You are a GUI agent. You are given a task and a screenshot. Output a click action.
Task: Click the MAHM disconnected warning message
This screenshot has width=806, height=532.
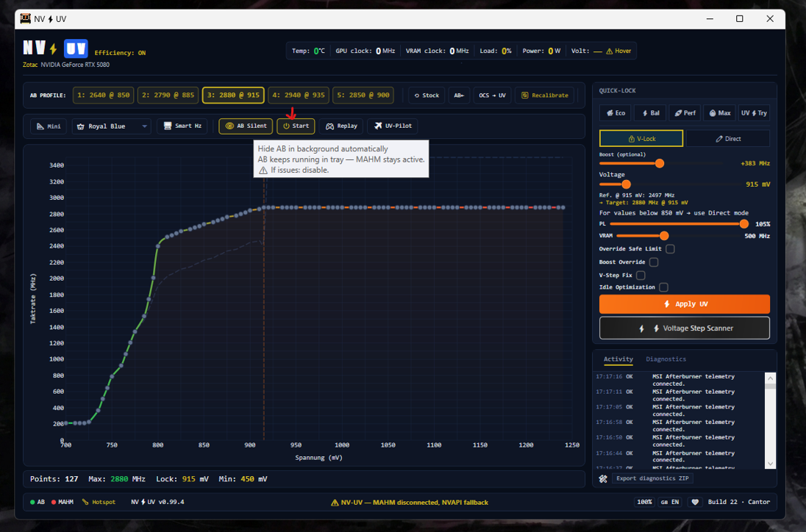[x=409, y=503]
